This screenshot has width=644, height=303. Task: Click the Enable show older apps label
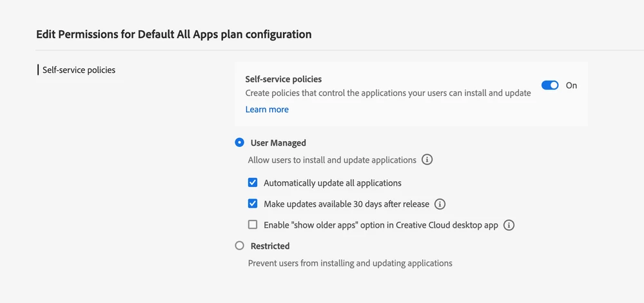click(x=381, y=225)
